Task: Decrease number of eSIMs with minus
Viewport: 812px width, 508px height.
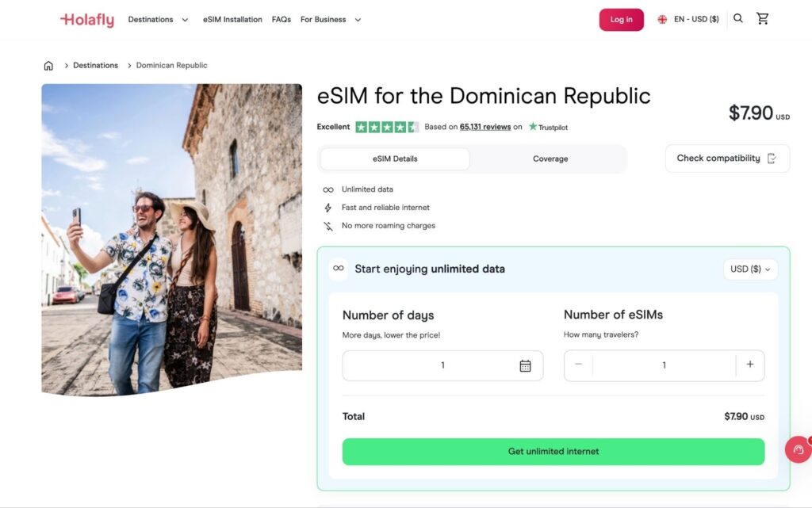Action: click(x=579, y=365)
